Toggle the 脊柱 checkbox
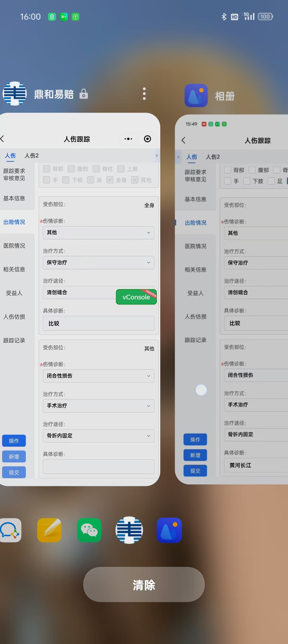The width and height of the screenshot is (288, 644). (x=96, y=169)
